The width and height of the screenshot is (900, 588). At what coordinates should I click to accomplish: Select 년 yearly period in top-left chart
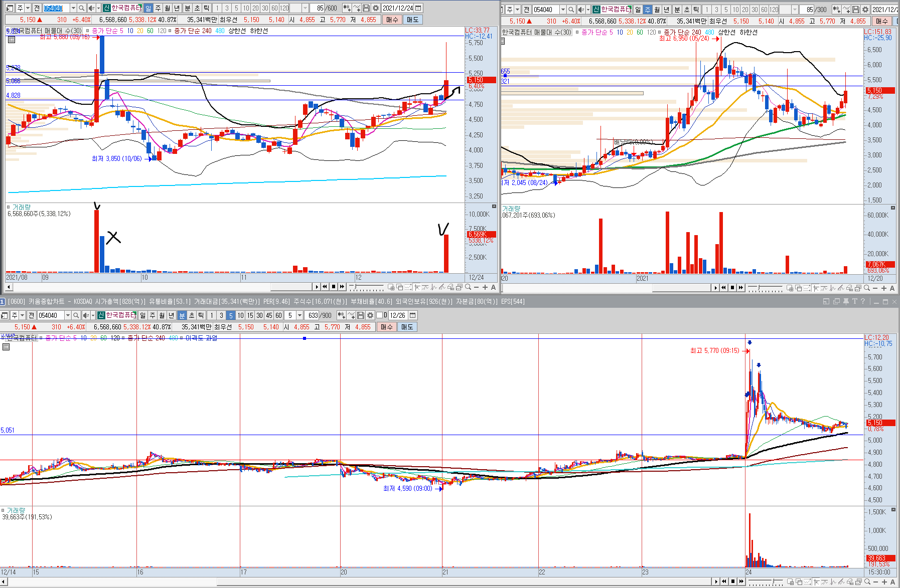pyautogui.click(x=177, y=8)
